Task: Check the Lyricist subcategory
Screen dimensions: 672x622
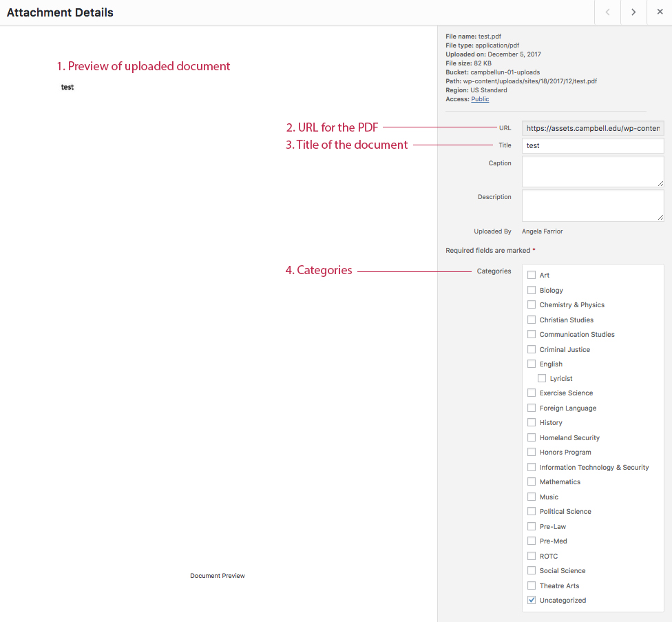Action: pos(542,379)
